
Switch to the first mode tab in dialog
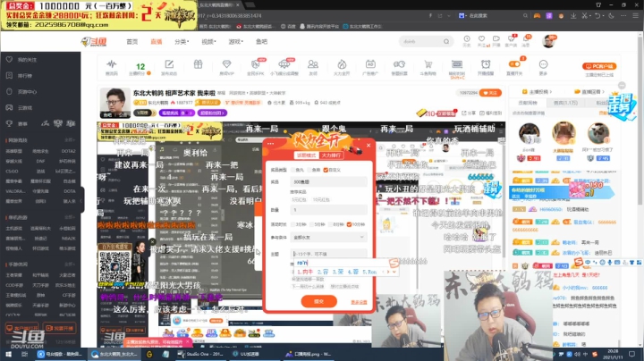tap(307, 155)
